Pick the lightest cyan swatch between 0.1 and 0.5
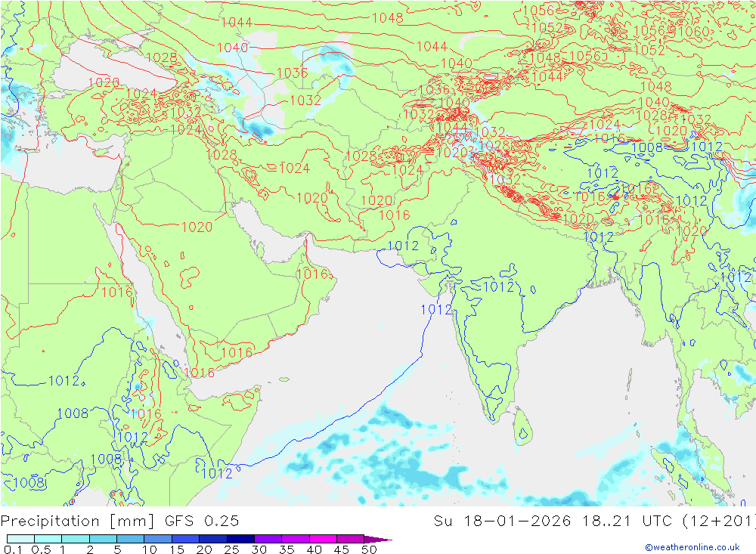The width and height of the screenshot is (756, 554). pyautogui.click(x=20, y=539)
